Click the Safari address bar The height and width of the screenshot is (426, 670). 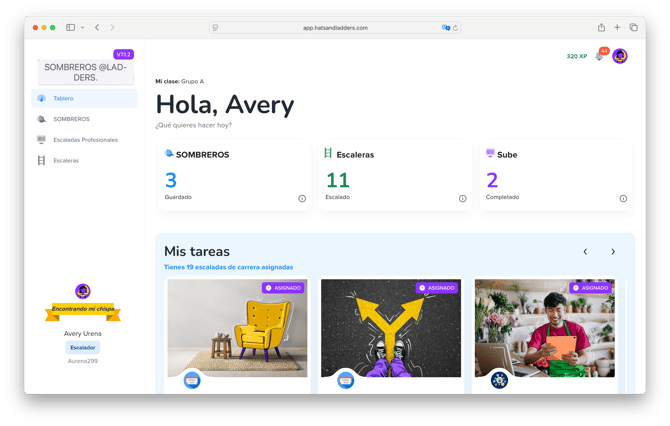coord(335,27)
